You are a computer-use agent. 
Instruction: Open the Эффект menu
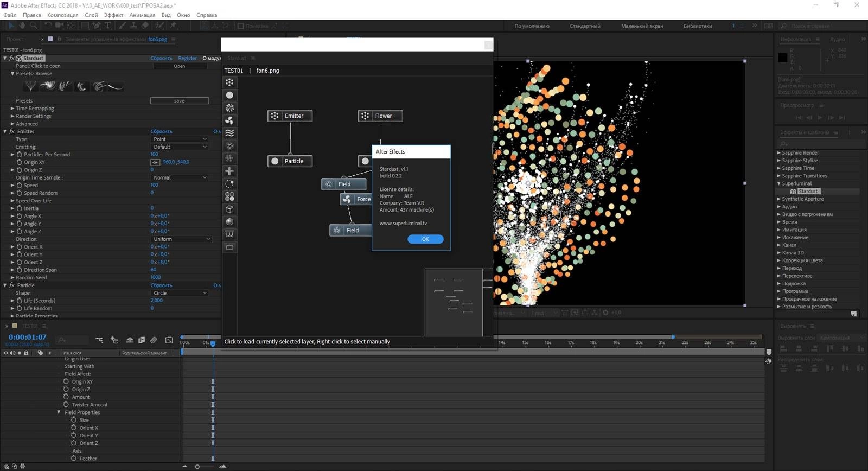click(x=114, y=15)
